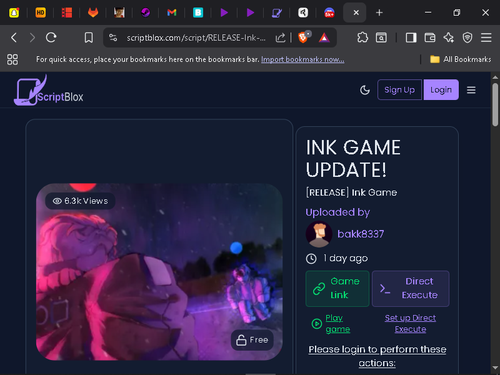Click the Free unlock badge
This screenshot has width=500, height=375.
(252, 340)
